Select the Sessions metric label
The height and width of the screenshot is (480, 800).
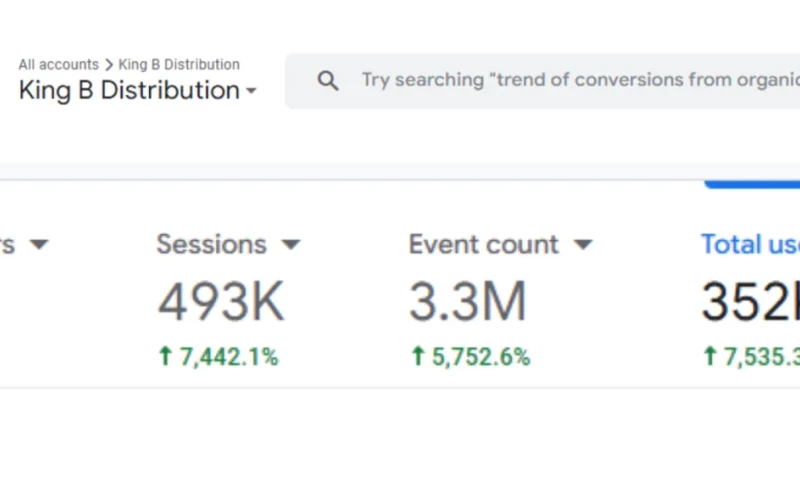(211, 244)
